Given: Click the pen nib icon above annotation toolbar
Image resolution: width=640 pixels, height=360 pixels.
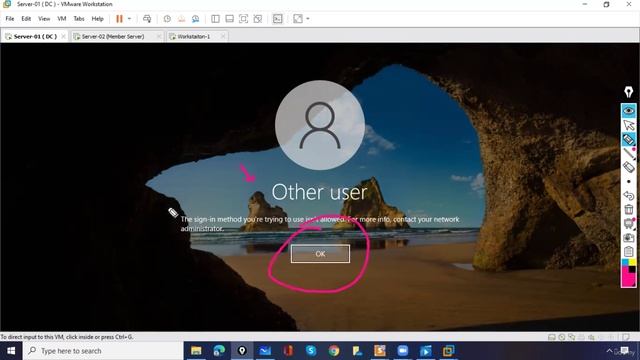Looking at the screenshot, I should 629,92.
